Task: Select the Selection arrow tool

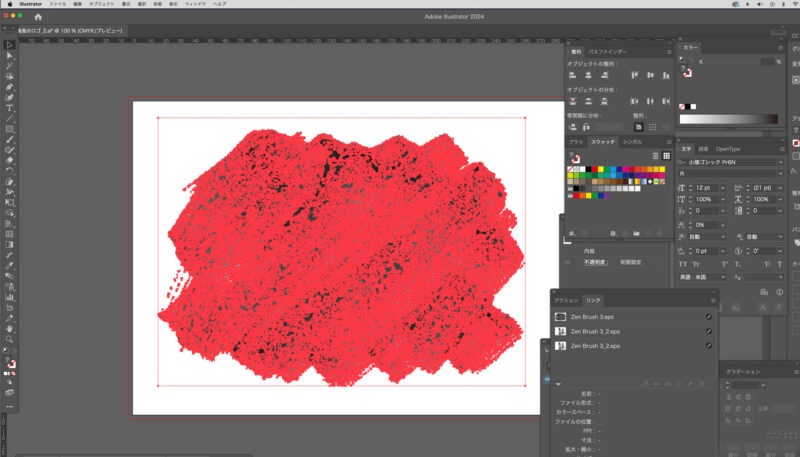Action: (x=9, y=44)
